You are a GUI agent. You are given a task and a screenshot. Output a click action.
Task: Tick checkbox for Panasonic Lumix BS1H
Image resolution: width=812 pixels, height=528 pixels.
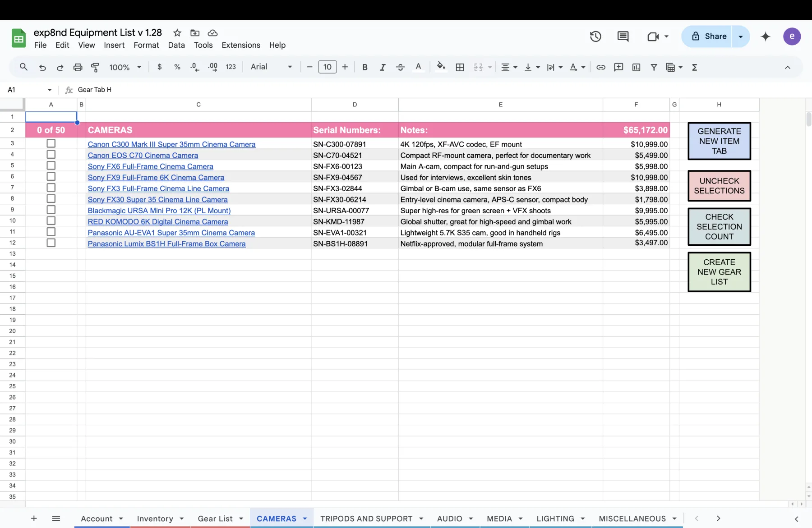(51, 243)
